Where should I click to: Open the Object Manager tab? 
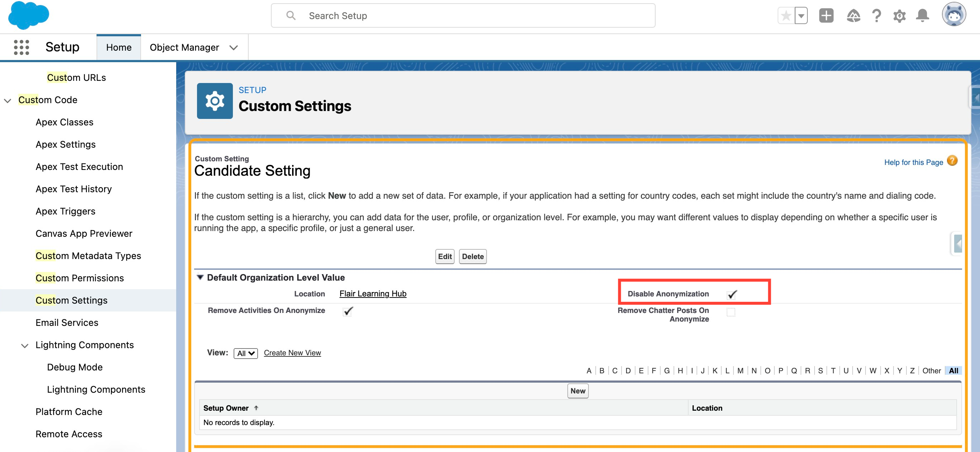[184, 47]
